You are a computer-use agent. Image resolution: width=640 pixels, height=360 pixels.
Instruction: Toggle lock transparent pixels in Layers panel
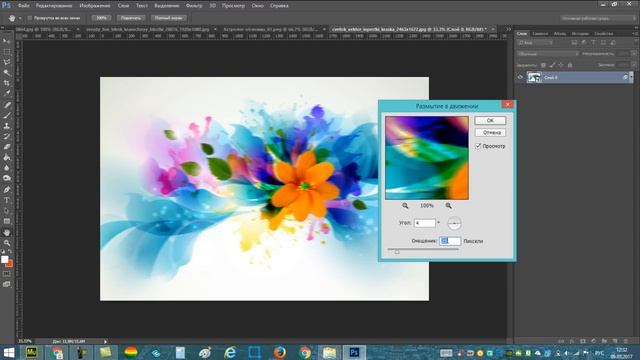coord(543,65)
